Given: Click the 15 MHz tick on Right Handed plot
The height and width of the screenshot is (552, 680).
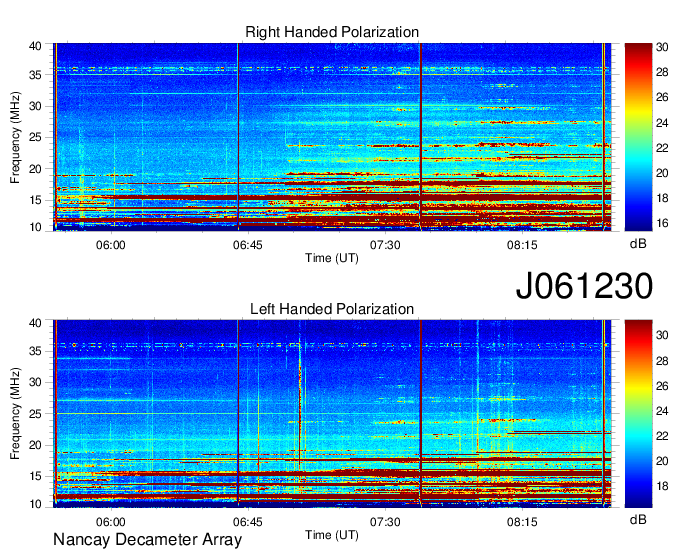Looking at the screenshot, I should (35, 200).
